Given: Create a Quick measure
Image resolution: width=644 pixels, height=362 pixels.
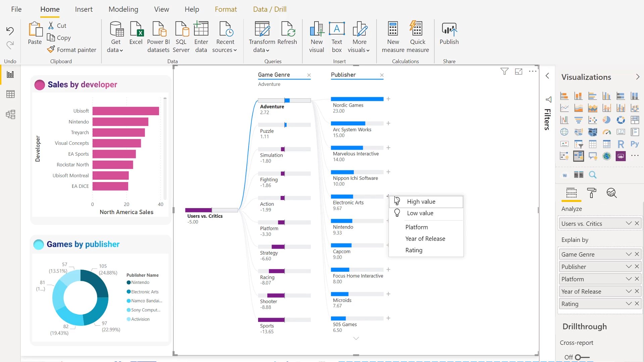Looking at the screenshot, I should click(417, 37).
